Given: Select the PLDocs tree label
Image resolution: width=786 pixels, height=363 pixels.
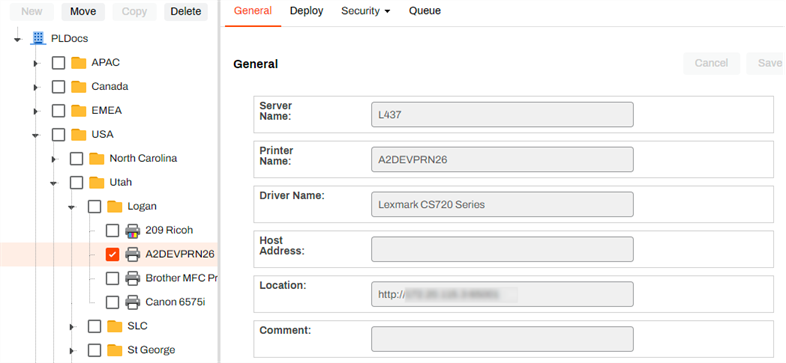Looking at the screenshot, I should pyautogui.click(x=70, y=39).
